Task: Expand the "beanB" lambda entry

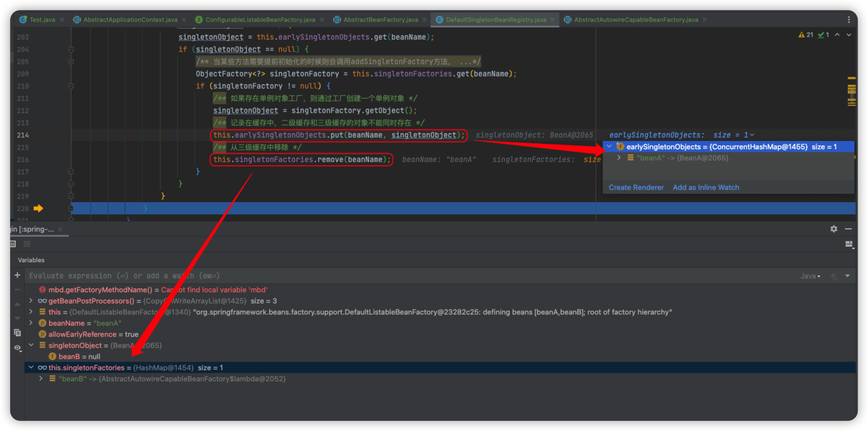Action: 41,379
